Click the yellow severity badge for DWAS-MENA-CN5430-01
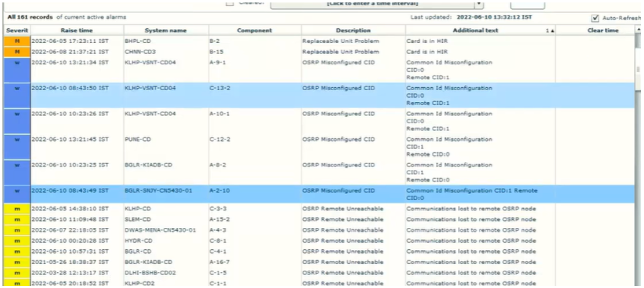The width and height of the screenshot is (644, 288). pos(17,230)
